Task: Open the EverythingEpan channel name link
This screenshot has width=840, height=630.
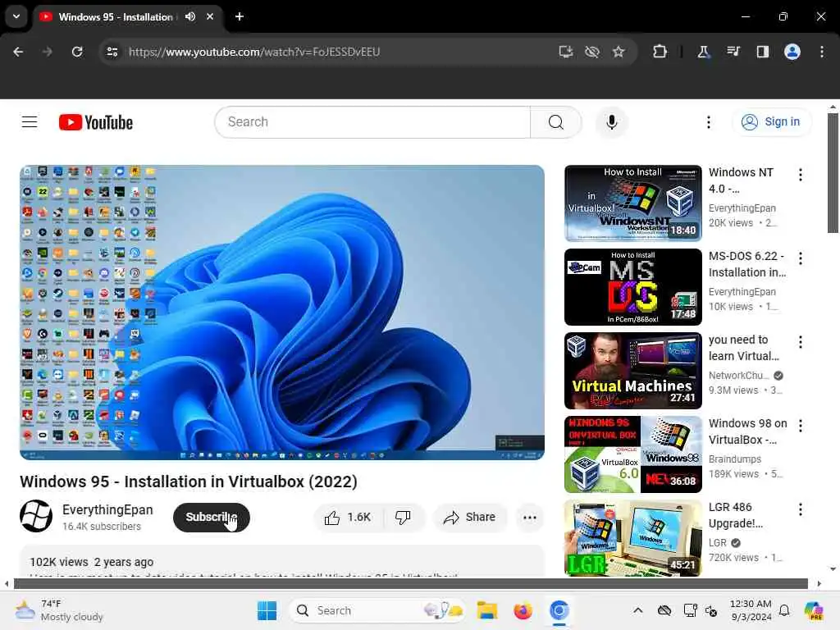Action: [x=107, y=510]
